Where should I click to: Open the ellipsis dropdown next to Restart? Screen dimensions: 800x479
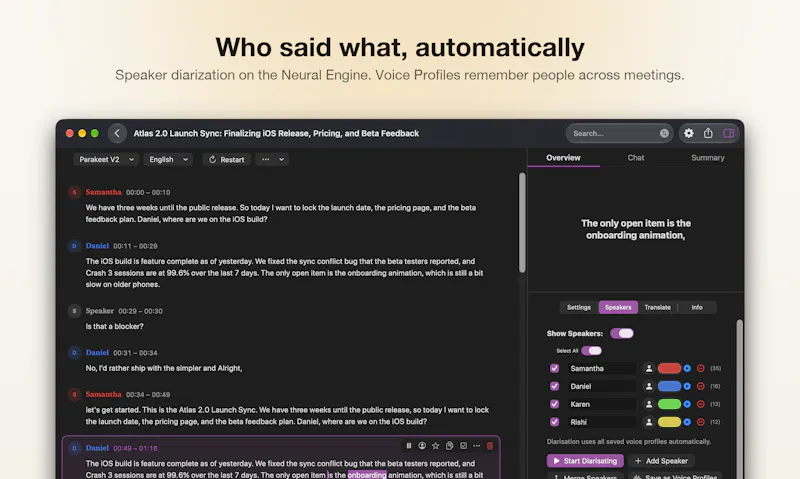[x=272, y=159]
